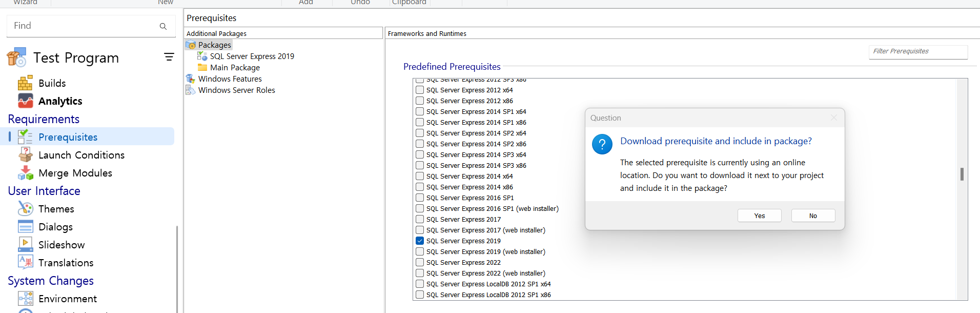Click the Additional Packages panel header

click(283, 33)
